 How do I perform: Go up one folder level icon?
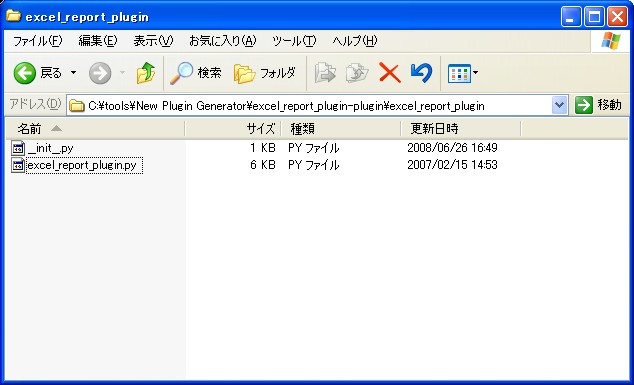tap(146, 73)
